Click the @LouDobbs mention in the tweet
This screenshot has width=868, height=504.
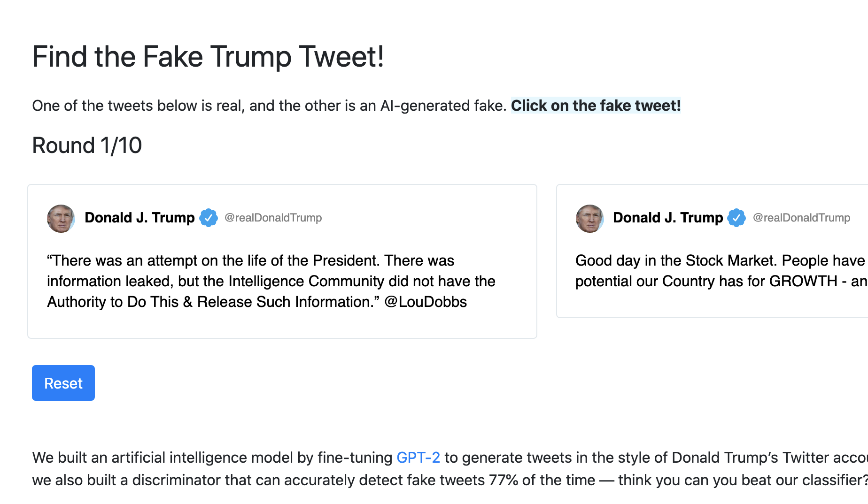(x=426, y=302)
